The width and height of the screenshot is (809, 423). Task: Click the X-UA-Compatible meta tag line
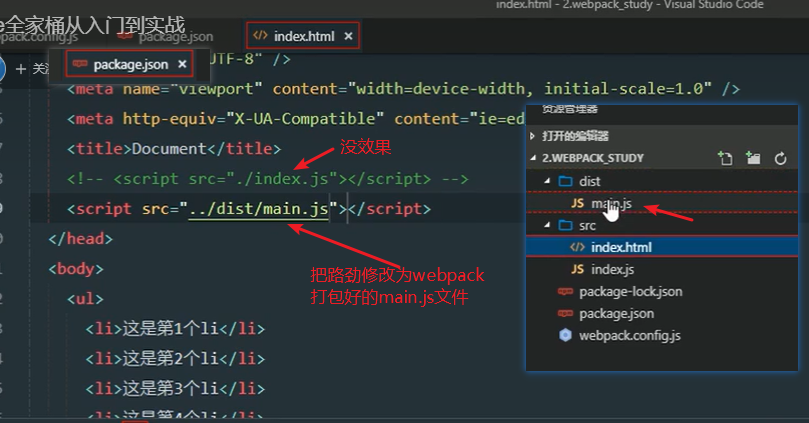[296, 119]
